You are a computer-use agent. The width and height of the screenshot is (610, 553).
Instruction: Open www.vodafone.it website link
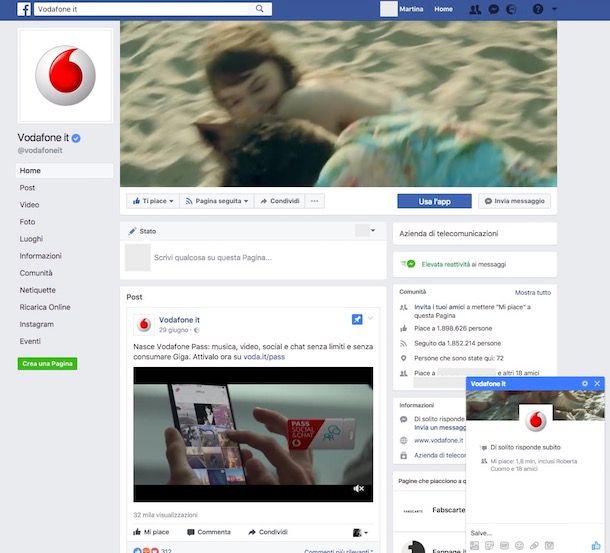coord(438,441)
